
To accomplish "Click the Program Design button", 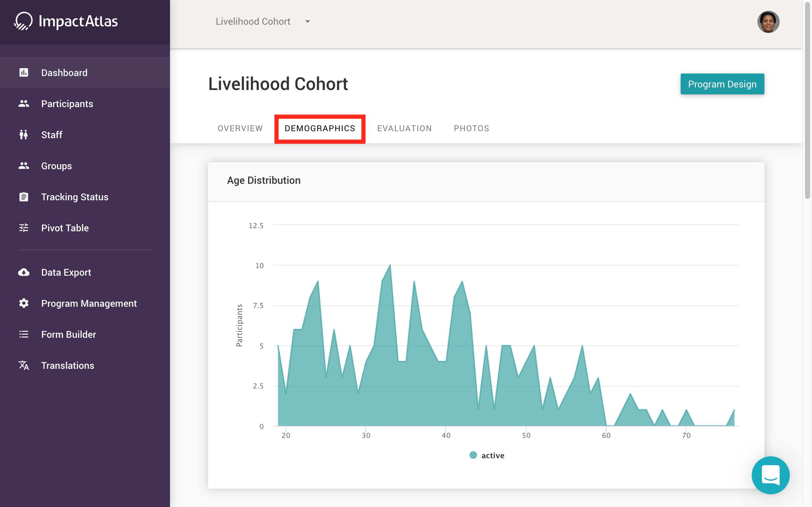I will point(722,84).
